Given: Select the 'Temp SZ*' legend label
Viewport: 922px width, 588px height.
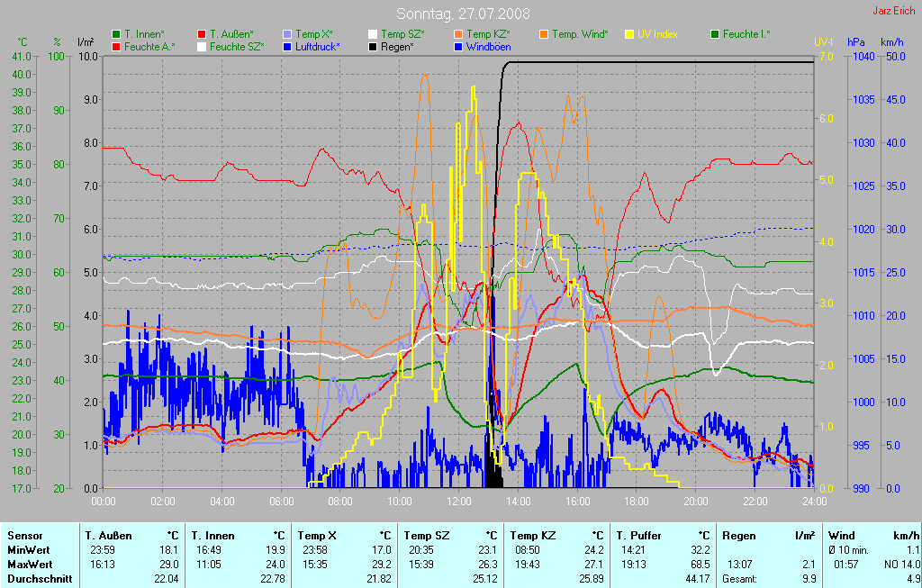Looking at the screenshot, I should coord(402,35).
